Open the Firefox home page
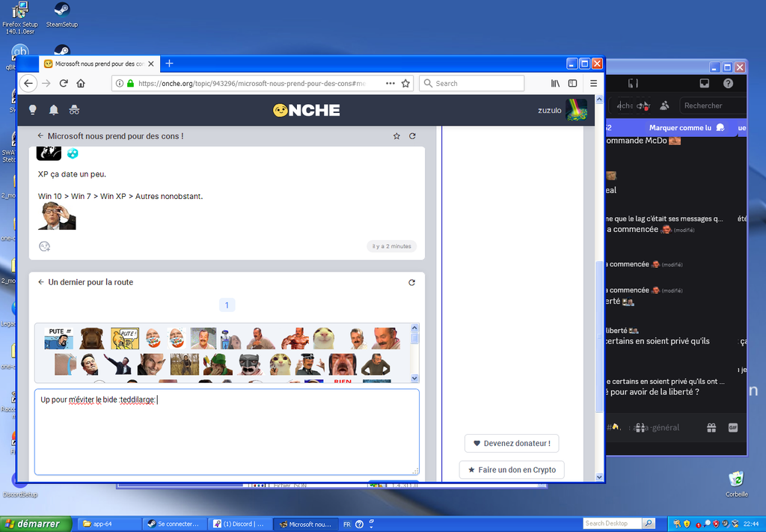 81,84
